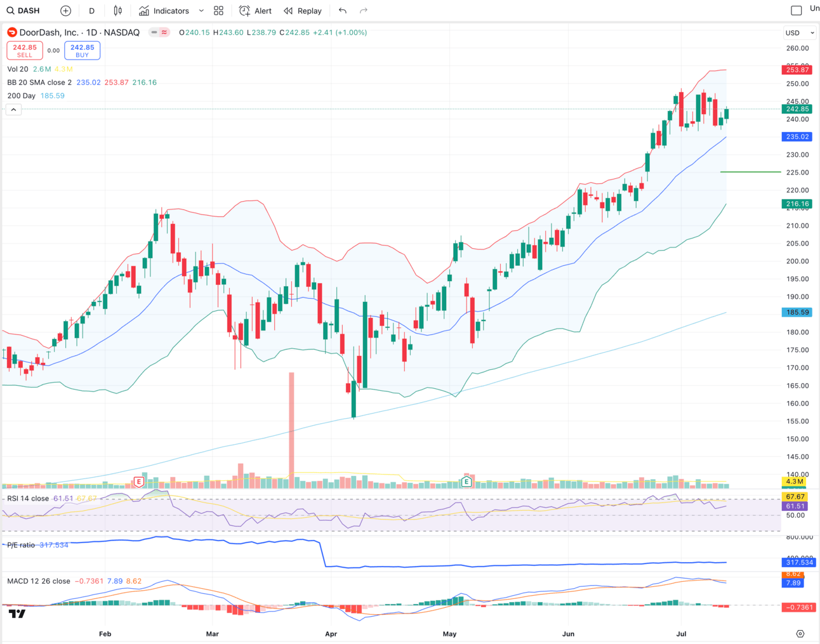Click the 4.3M volume axis label

794,482
